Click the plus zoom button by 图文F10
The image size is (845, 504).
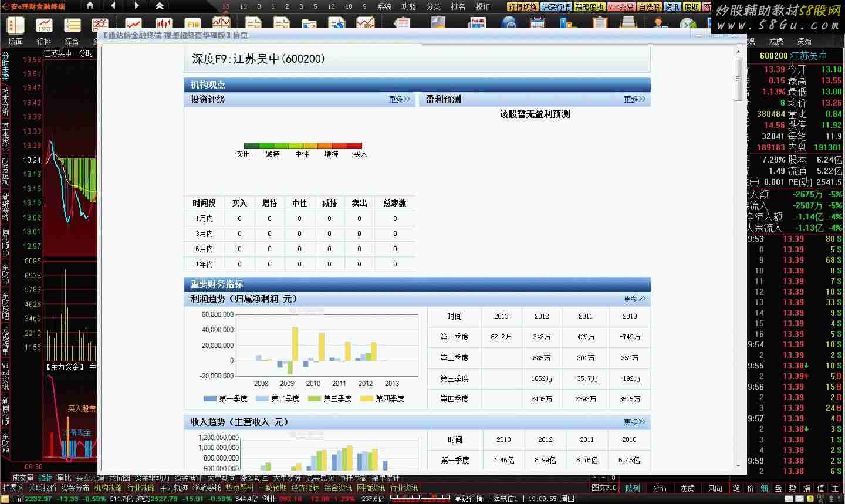click(594, 478)
